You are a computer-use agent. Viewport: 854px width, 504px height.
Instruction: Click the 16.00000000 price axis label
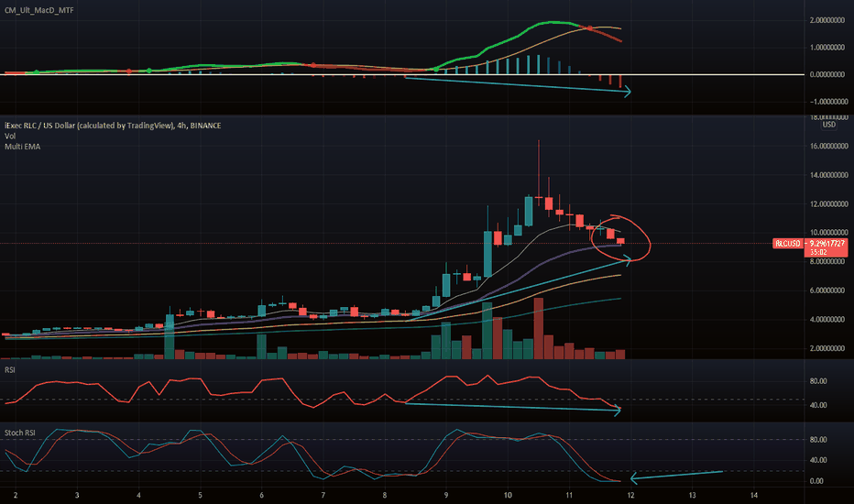click(829, 146)
